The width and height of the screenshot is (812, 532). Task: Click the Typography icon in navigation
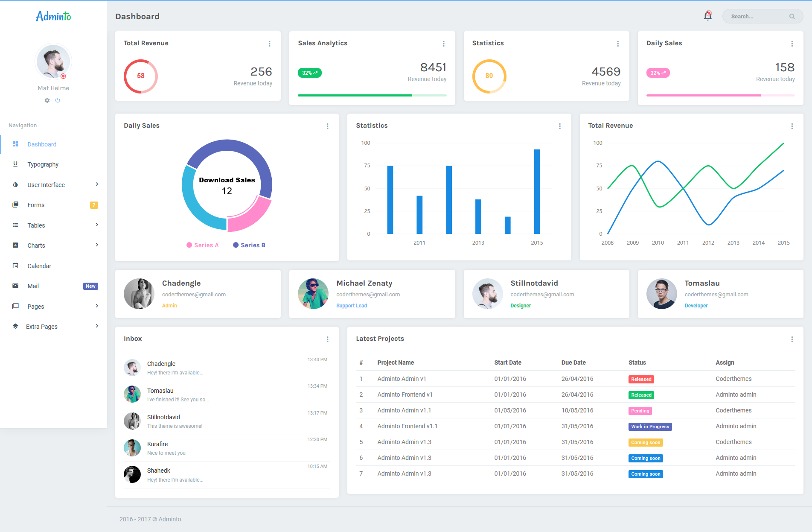[x=15, y=164]
